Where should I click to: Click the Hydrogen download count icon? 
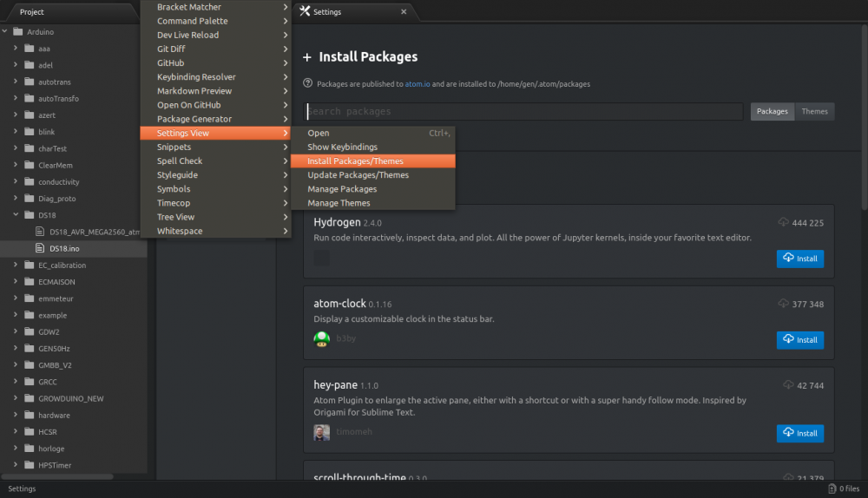pyautogui.click(x=783, y=222)
